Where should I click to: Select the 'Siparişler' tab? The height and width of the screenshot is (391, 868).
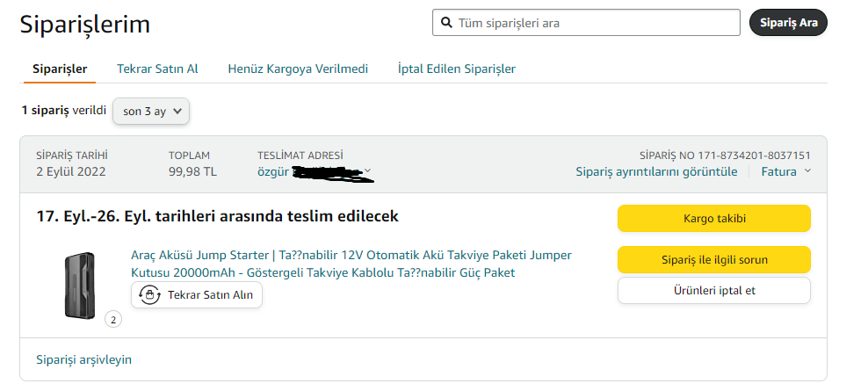[60, 69]
